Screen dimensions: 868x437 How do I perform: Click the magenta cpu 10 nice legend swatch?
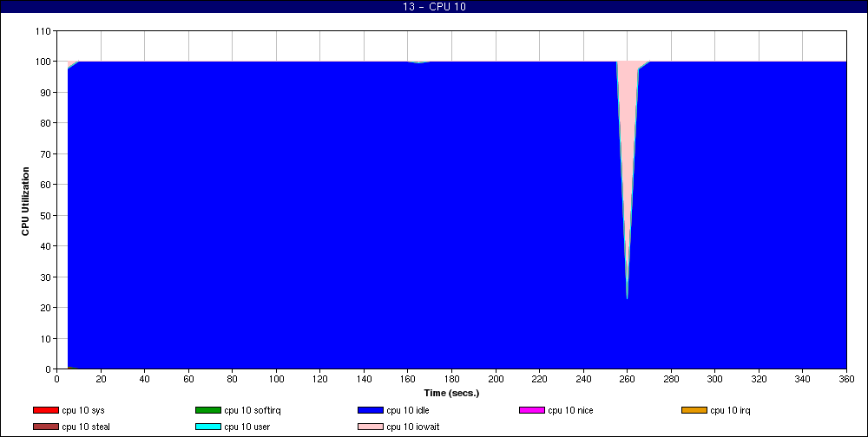pyautogui.click(x=532, y=410)
